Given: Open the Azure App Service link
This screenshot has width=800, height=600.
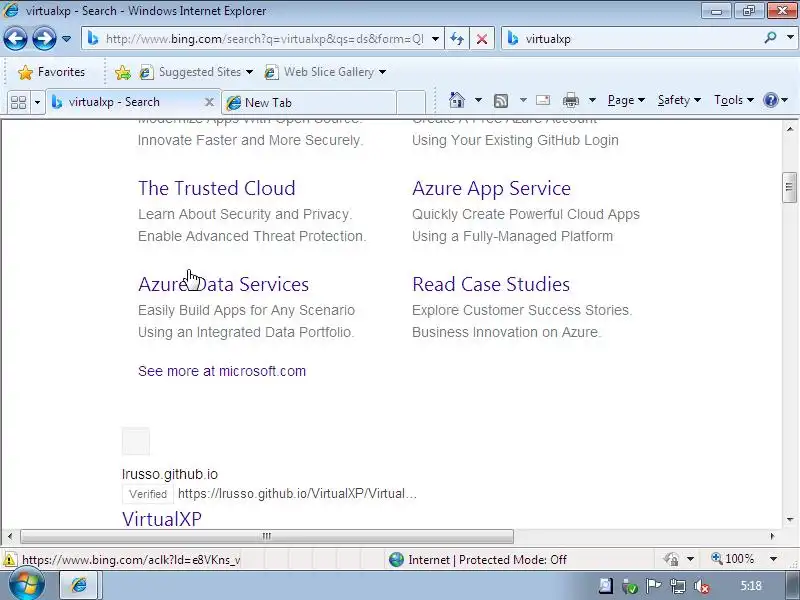Looking at the screenshot, I should point(491,188).
